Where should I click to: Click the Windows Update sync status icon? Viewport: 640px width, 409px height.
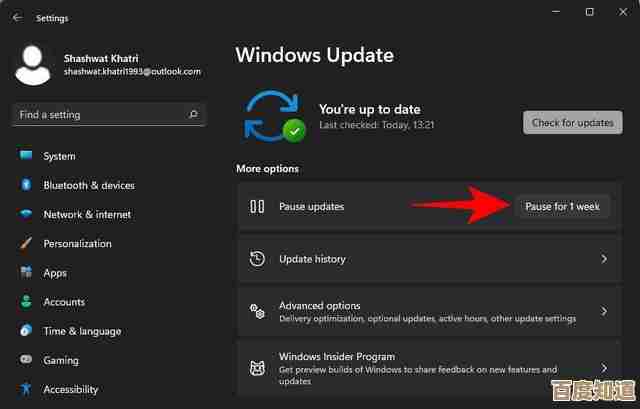point(274,117)
